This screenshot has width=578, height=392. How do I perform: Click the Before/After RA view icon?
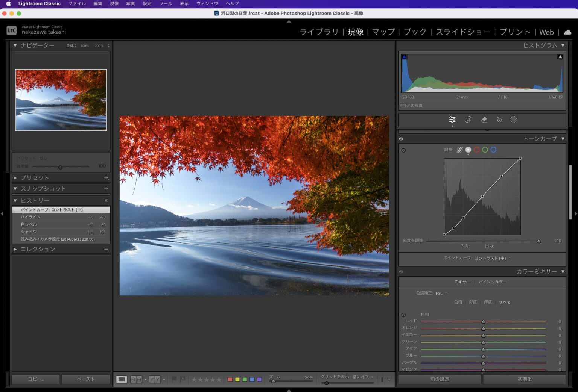click(136, 380)
